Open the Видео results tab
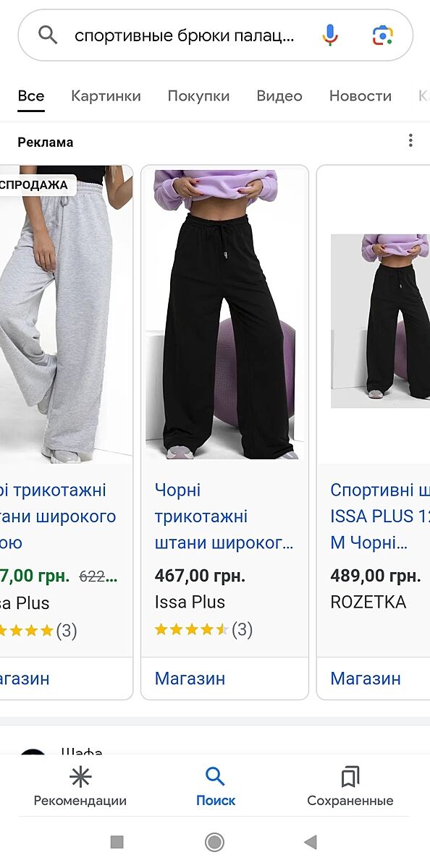Screen dimensions: 430x868 [279, 95]
